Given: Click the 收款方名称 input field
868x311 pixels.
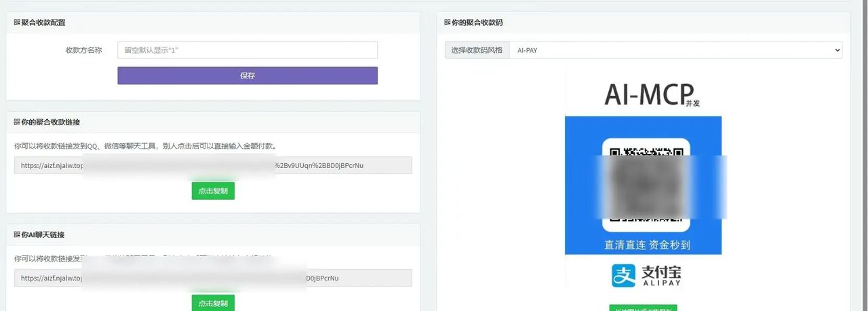Looking at the screenshot, I should [x=248, y=50].
